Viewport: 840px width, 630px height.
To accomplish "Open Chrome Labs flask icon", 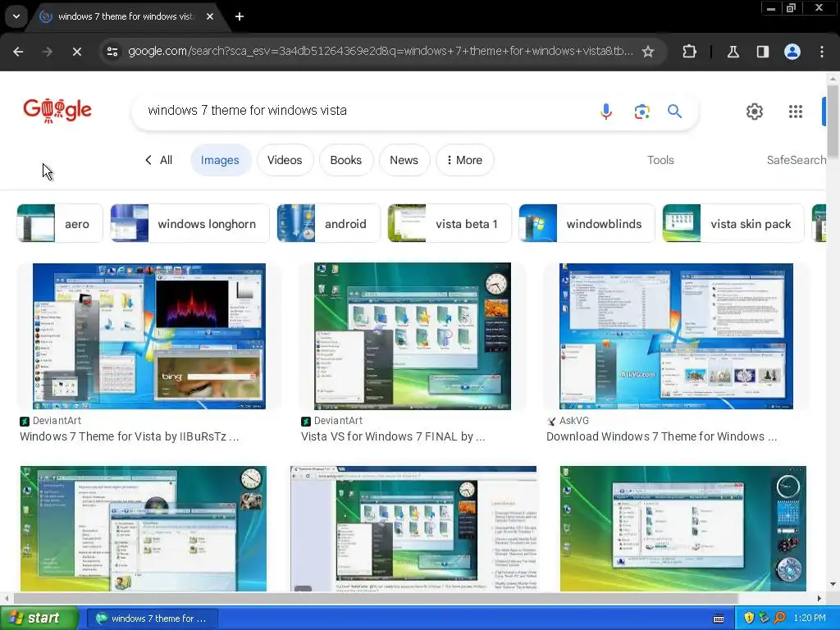I will [733, 52].
